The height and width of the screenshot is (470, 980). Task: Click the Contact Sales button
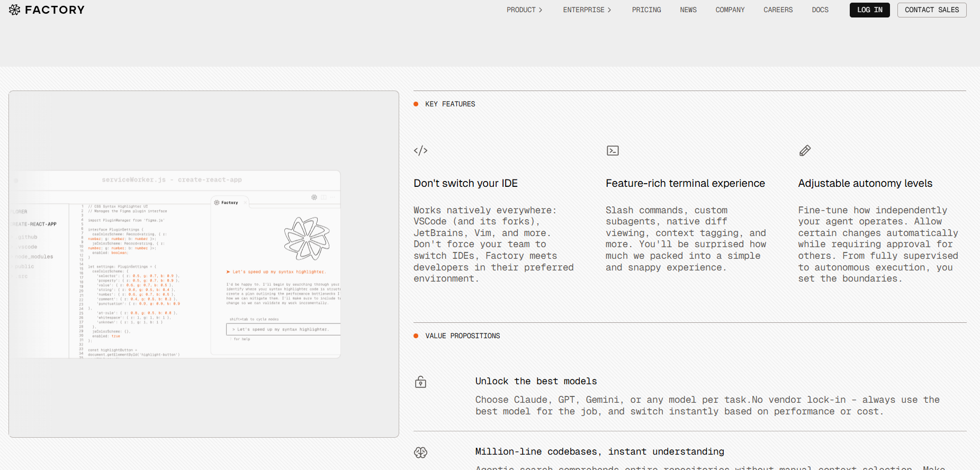pos(931,10)
